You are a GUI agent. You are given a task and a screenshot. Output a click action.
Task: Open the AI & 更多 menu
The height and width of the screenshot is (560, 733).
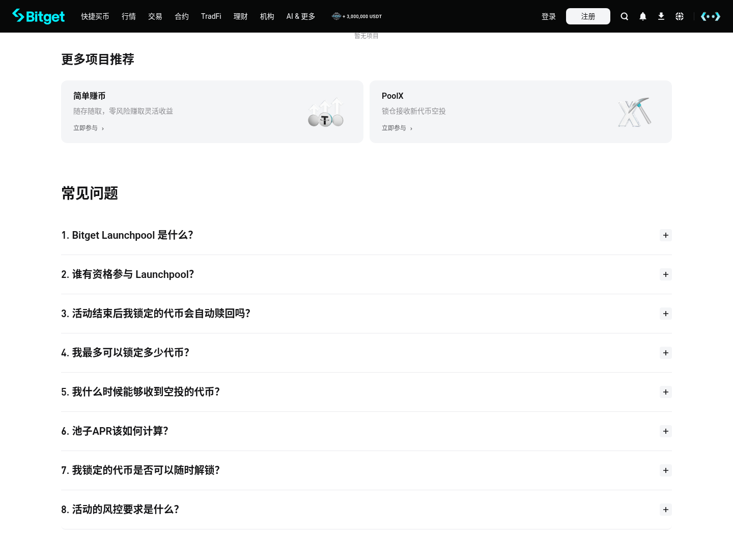pyautogui.click(x=301, y=16)
